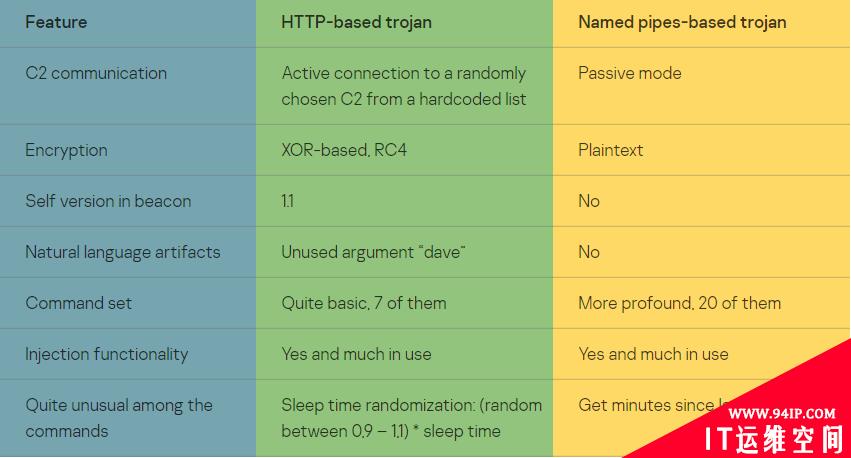Select Self version in beacon label
The image size is (851, 458).
pyautogui.click(x=108, y=201)
